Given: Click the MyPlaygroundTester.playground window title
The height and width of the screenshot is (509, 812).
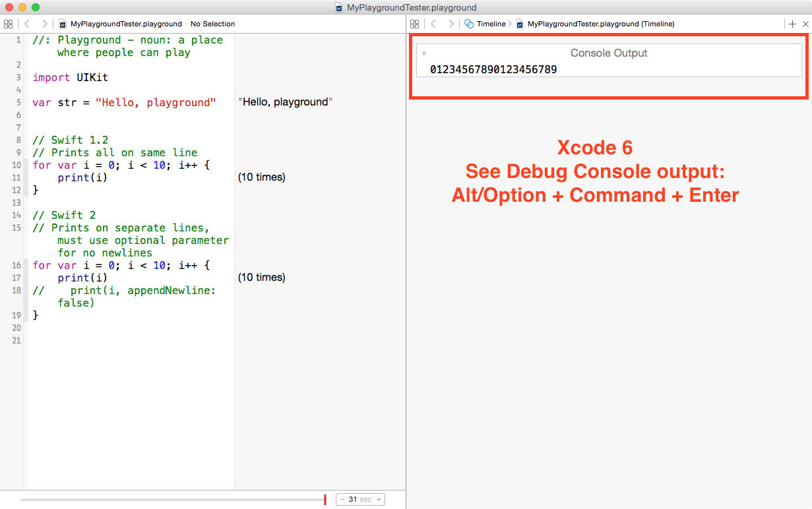Looking at the screenshot, I should tap(411, 7).
